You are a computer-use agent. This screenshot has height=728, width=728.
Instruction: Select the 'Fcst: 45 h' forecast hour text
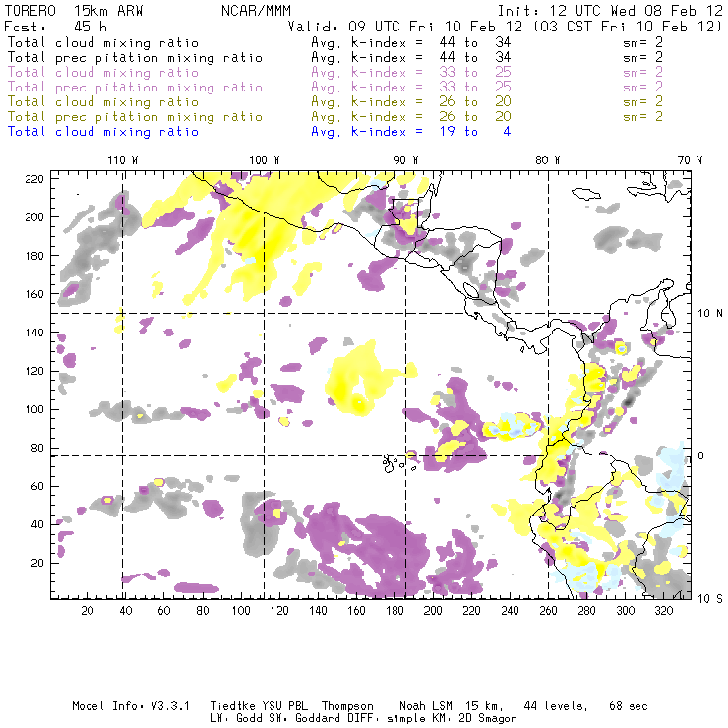[x=55, y=27]
